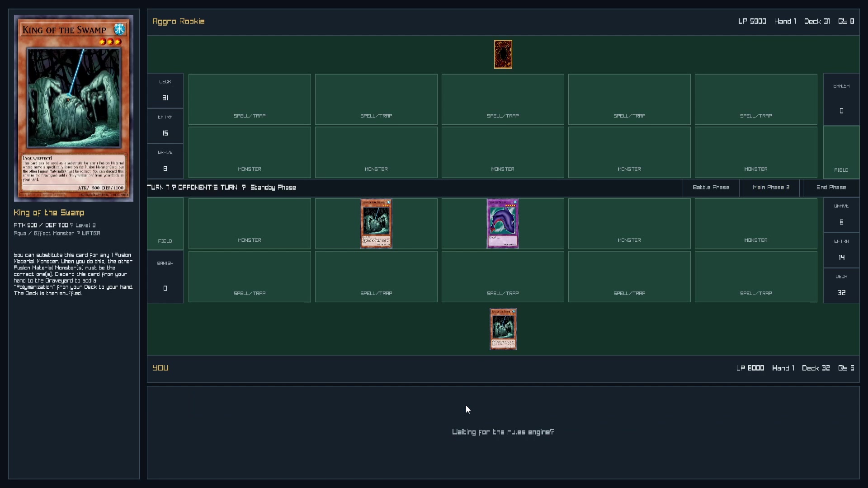Click opponent's last Spell/Trap zone beside Banish pile
The image size is (868, 488).
756,99
